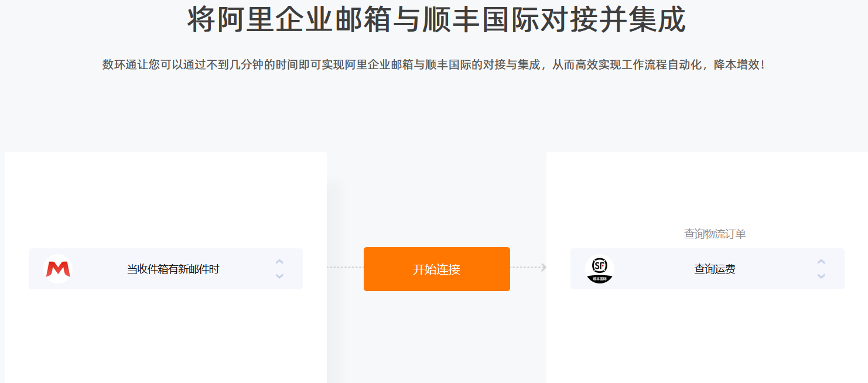Click the 查询运费 label text
This screenshot has width=868, height=383.
715,269
